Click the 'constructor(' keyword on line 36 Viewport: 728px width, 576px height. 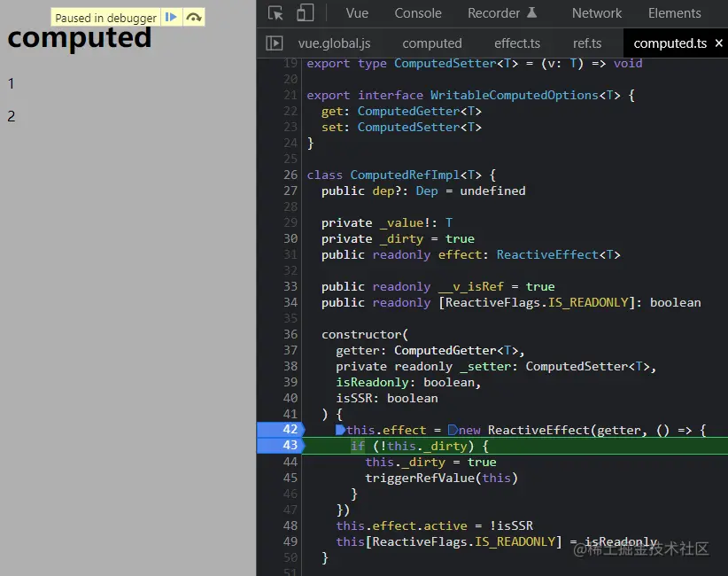pyautogui.click(x=365, y=334)
